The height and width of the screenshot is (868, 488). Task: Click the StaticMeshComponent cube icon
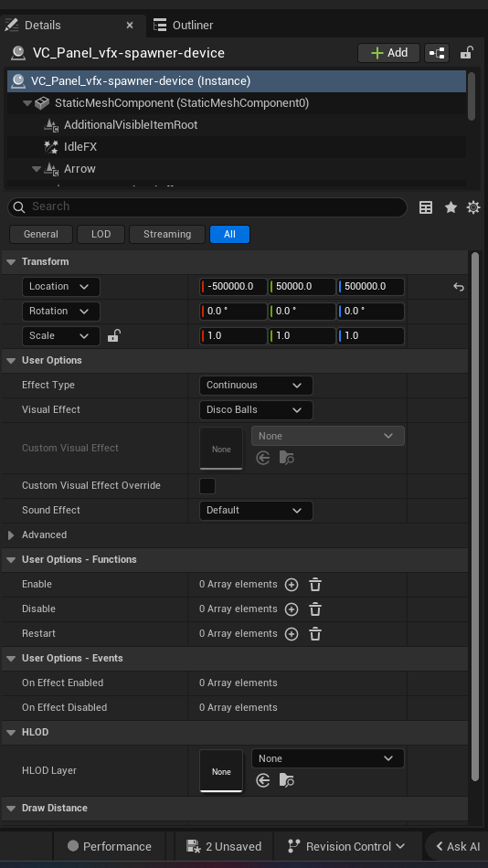[42, 103]
